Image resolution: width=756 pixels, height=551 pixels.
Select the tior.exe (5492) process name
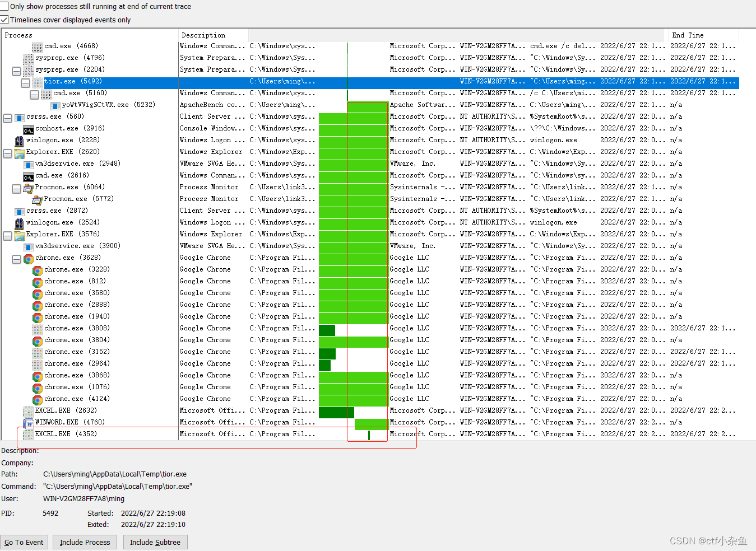pos(73,81)
